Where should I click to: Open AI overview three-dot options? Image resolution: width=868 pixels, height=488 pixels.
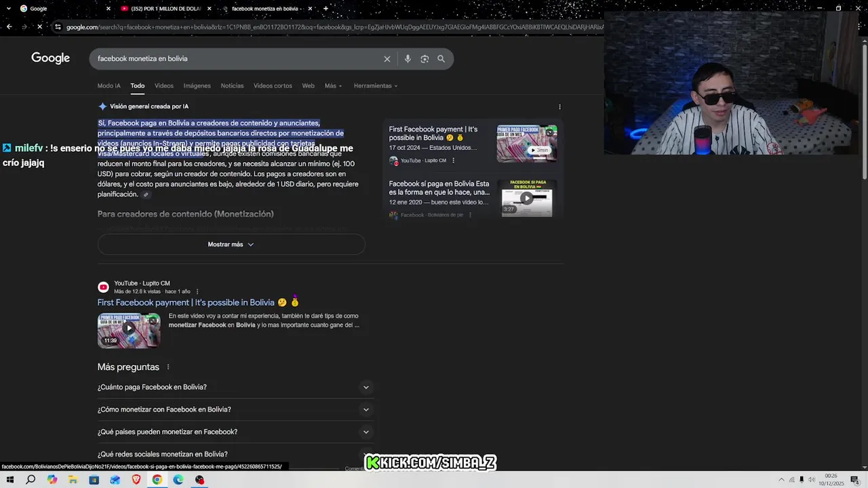tap(559, 107)
